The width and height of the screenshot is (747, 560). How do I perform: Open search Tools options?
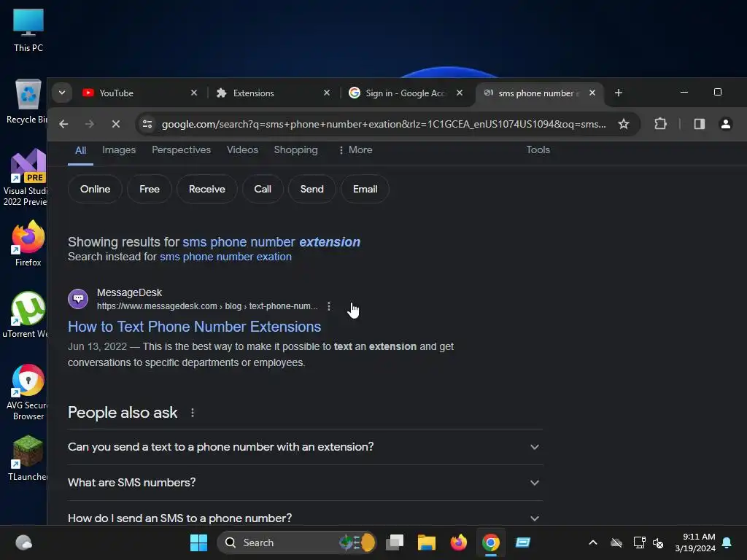[538, 150]
